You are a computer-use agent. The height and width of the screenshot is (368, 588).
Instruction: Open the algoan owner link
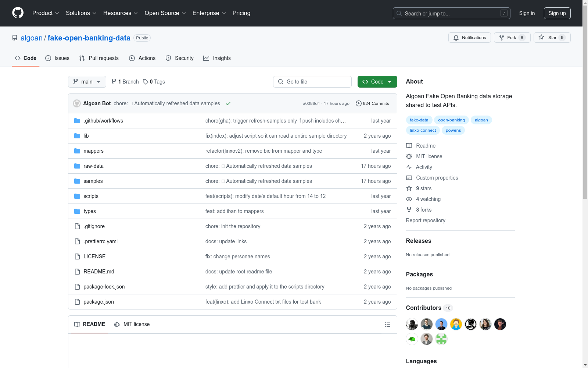[x=32, y=38]
